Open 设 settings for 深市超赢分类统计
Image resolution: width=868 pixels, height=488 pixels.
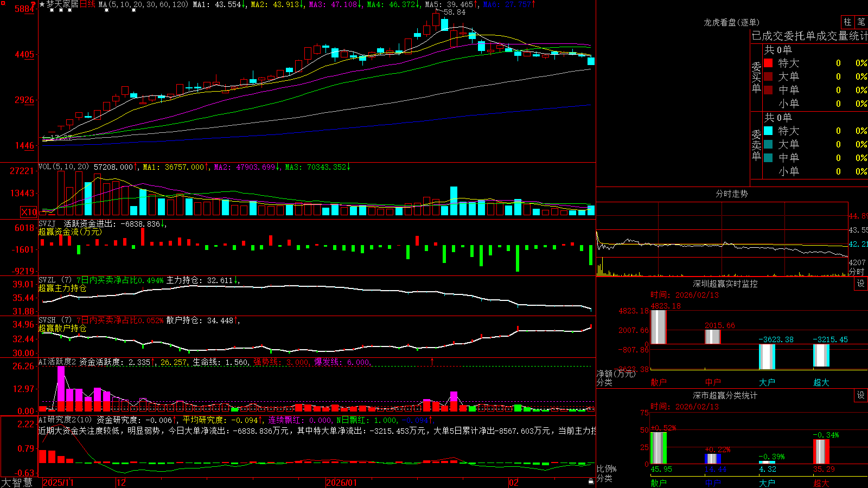tap(861, 395)
